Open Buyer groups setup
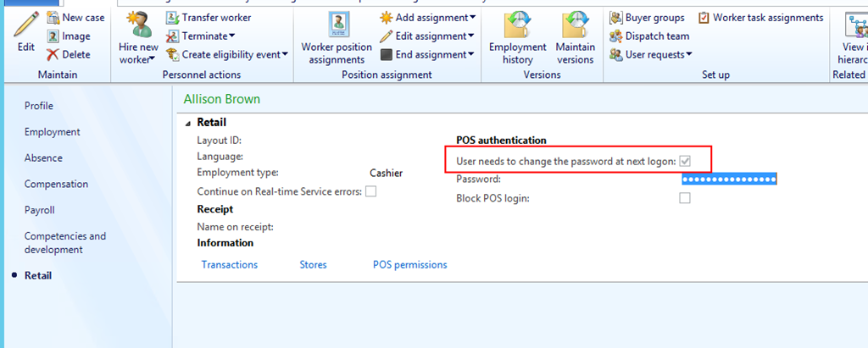This screenshot has width=868, height=348. 616,18
